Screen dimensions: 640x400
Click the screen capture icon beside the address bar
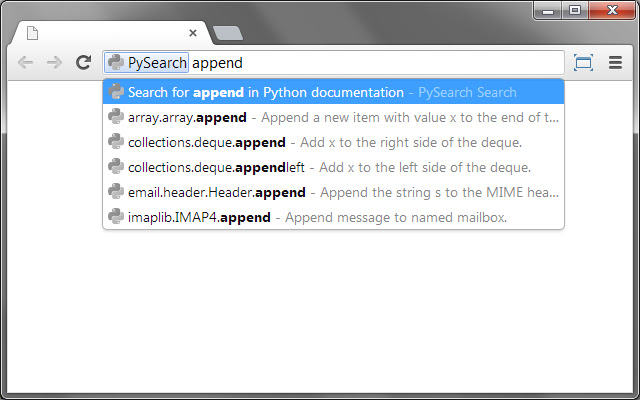click(583, 63)
